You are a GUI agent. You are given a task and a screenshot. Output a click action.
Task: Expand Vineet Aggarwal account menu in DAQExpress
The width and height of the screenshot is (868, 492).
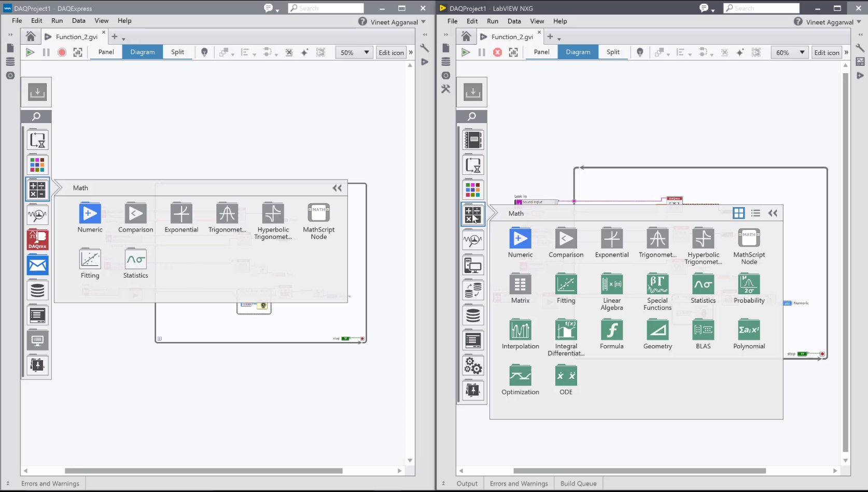click(423, 22)
